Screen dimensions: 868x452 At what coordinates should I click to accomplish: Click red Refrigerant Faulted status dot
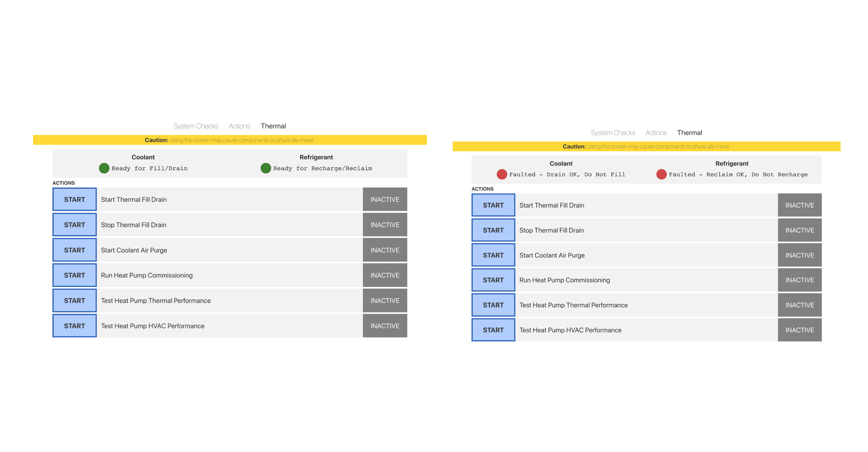pos(661,174)
